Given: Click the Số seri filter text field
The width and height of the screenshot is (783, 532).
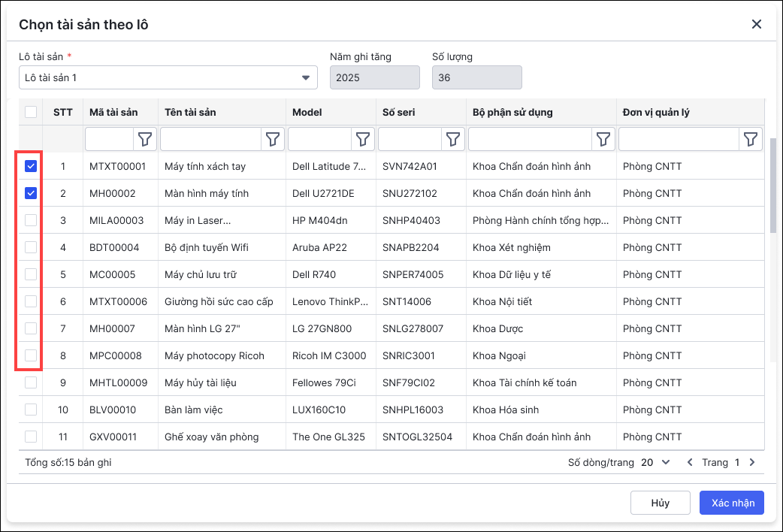Looking at the screenshot, I should coord(410,139).
